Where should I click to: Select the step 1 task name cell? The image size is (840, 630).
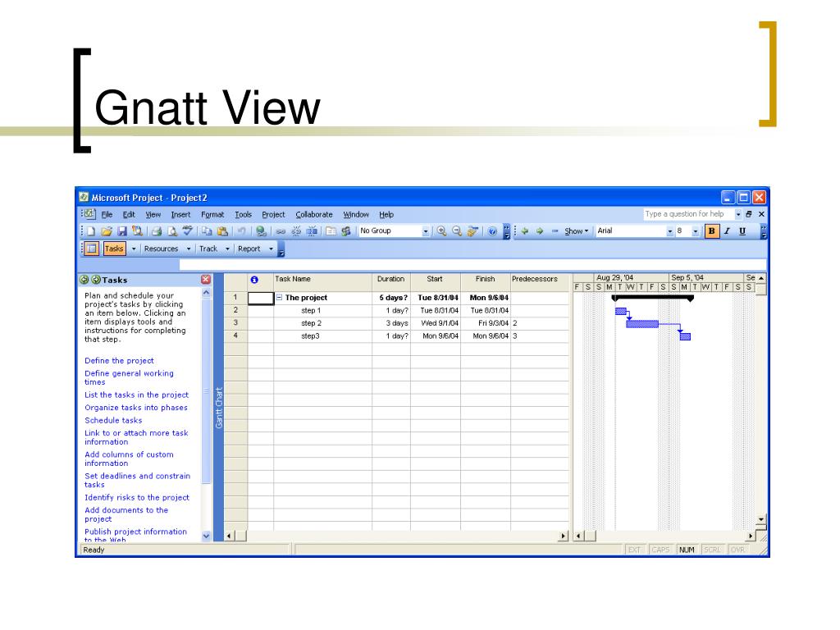tap(322, 311)
